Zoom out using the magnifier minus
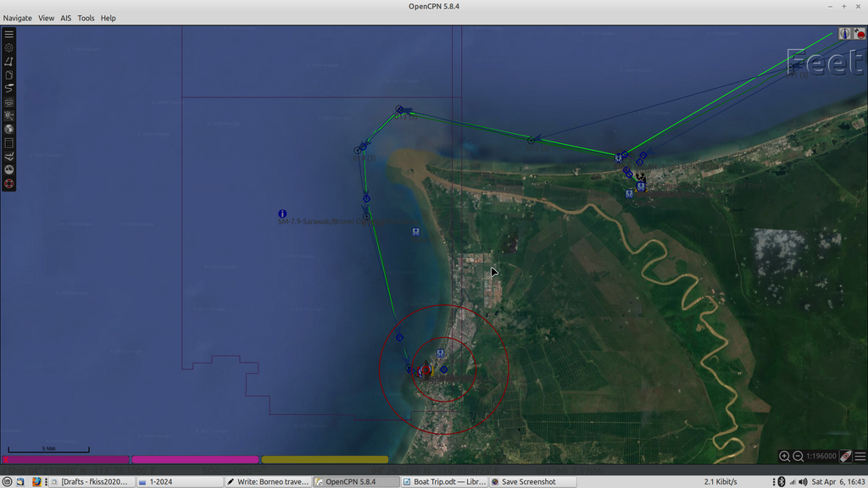The width and height of the screenshot is (868, 488). (x=798, y=456)
